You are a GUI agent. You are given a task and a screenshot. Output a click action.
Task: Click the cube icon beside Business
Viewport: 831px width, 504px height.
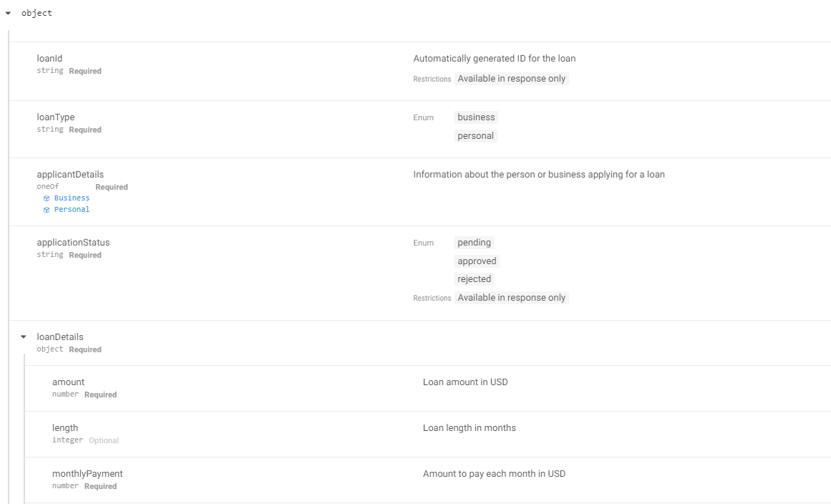point(47,198)
